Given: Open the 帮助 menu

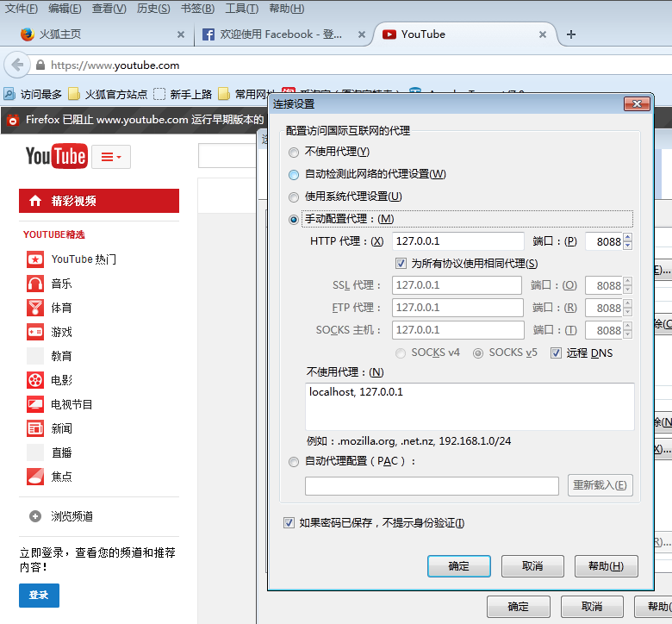Looking at the screenshot, I should pyautogui.click(x=286, y=8).
